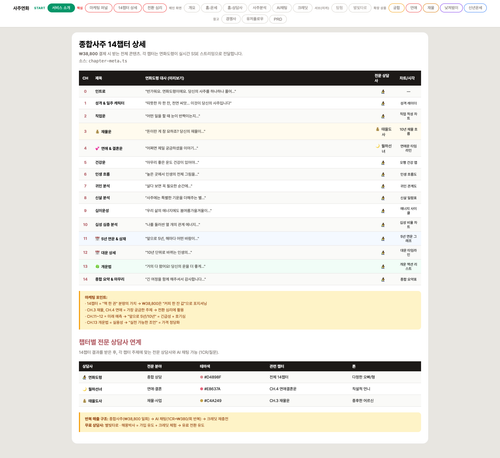Click pink color dot next to #D4898F
This screenshot has height=458, width=500.
click(x=201, y=377)
